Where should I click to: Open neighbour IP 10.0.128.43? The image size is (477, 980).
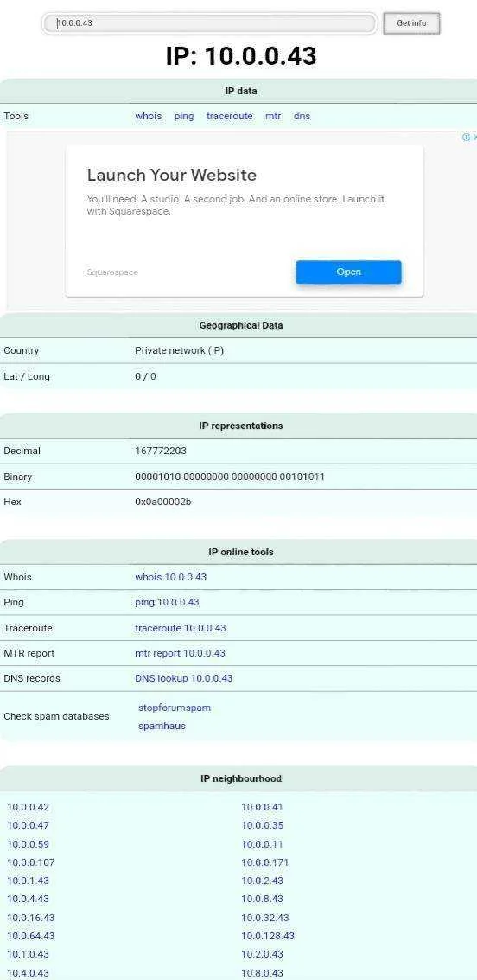(x=268, y=936)
